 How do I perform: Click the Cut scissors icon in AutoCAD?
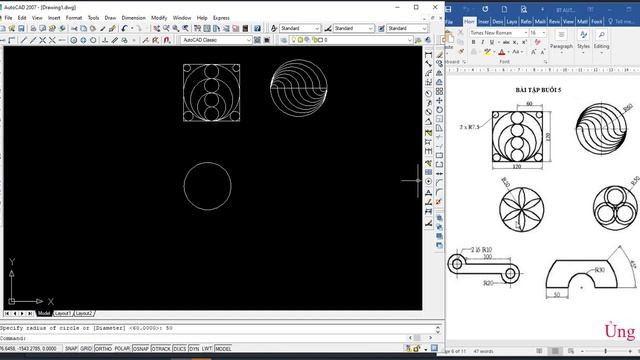74,29
